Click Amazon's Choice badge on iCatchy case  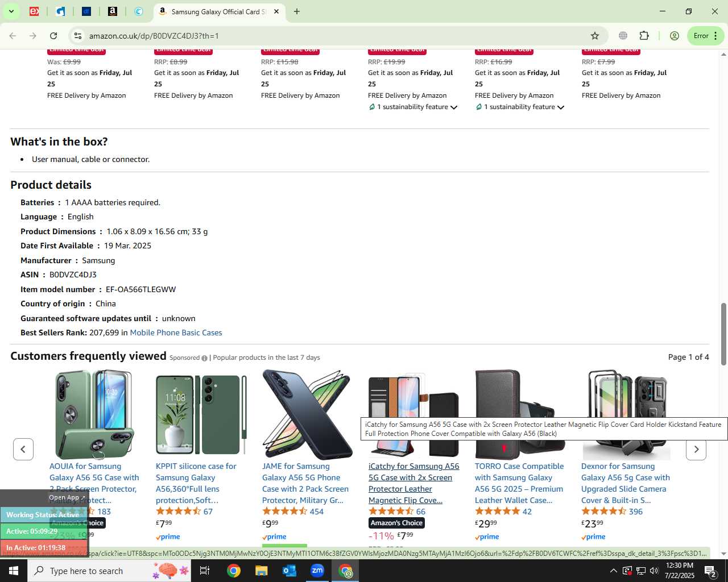pos(396,523)
